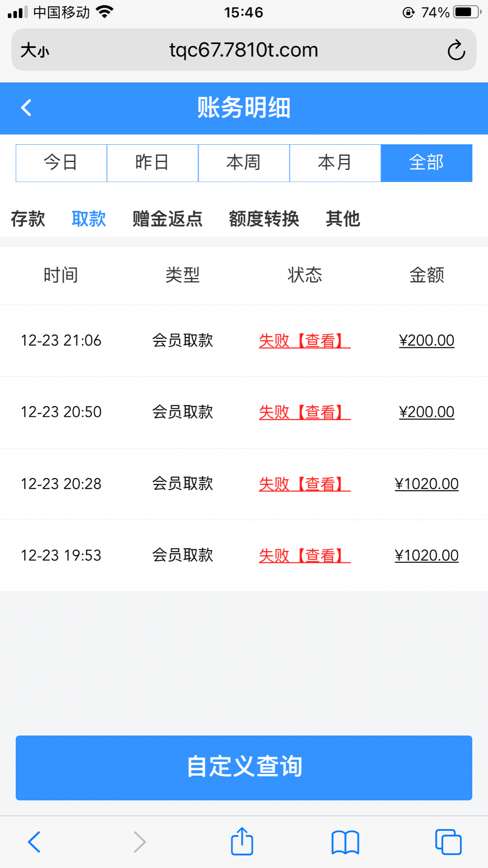488x868 pixels.
Task: Click the ¥1020.00 amount at 20:28
Action: 427,484
